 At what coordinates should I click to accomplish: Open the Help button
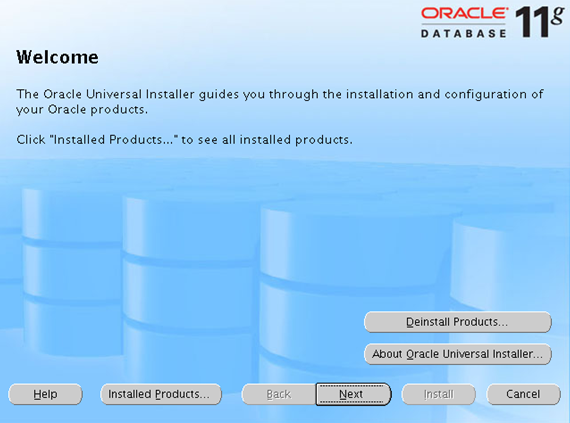pos(45,394)
